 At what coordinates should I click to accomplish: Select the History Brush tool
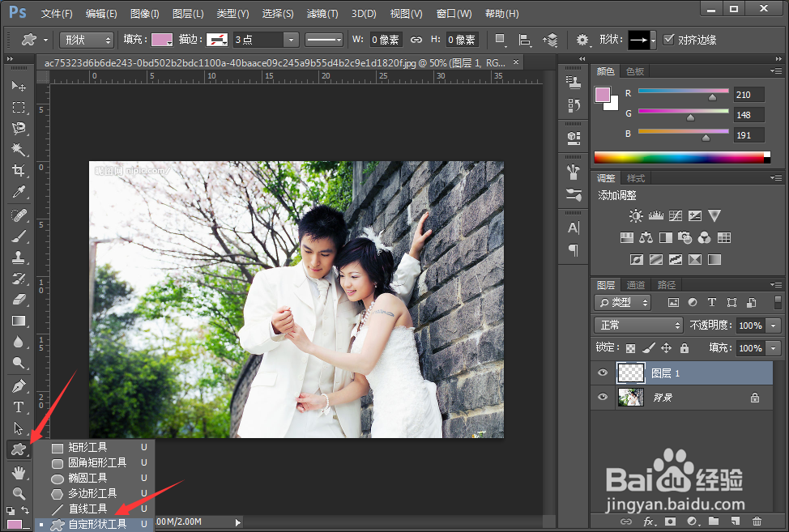(x=19, y=279)
